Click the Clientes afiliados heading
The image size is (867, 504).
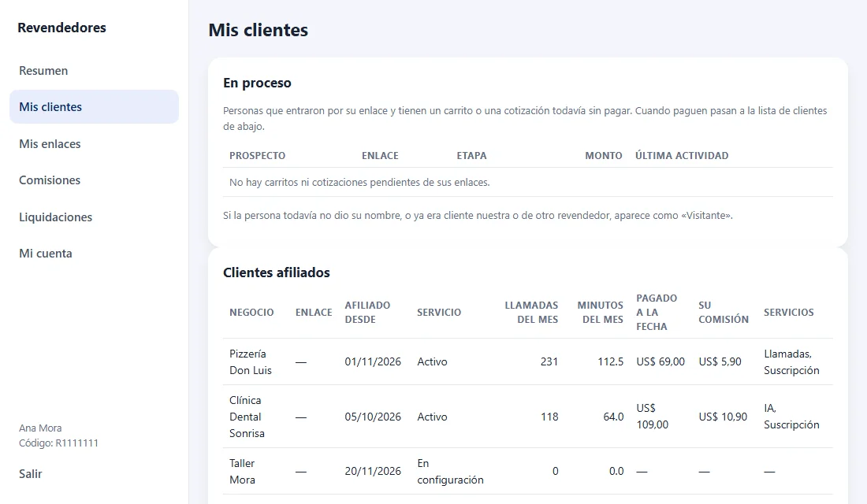point(277,272)
